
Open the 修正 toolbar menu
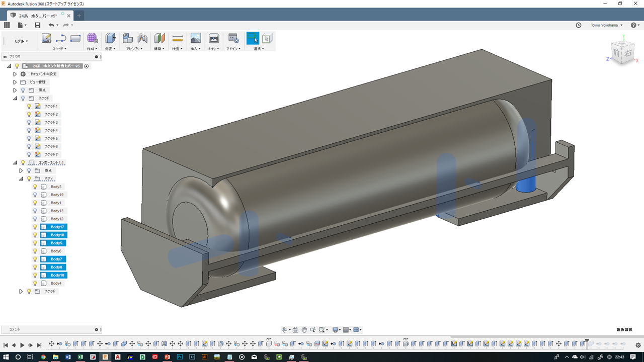point(110,49)
